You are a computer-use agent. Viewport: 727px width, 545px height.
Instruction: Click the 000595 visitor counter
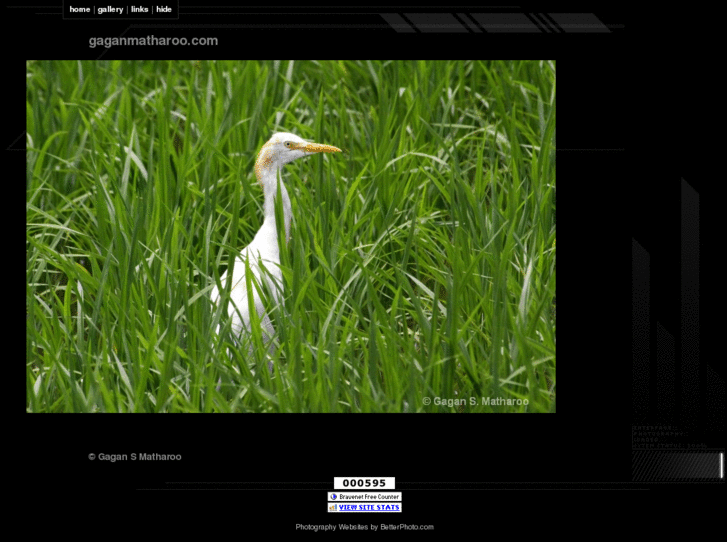pyautogui.click(x=364, y=483)
